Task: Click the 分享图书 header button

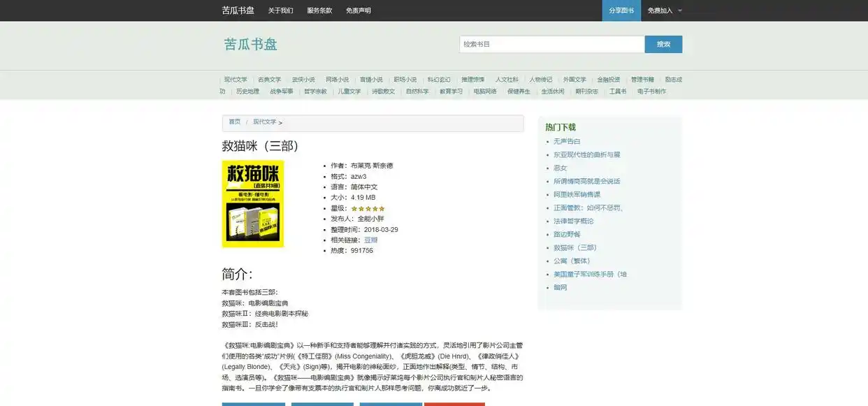Action: (621, 10)
